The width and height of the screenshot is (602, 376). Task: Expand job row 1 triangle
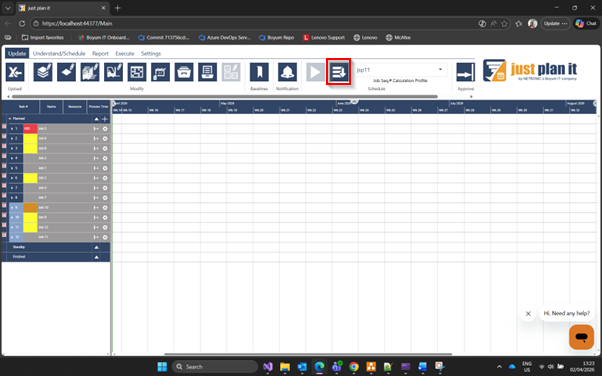pyautogui.click(x=12, y=129)
